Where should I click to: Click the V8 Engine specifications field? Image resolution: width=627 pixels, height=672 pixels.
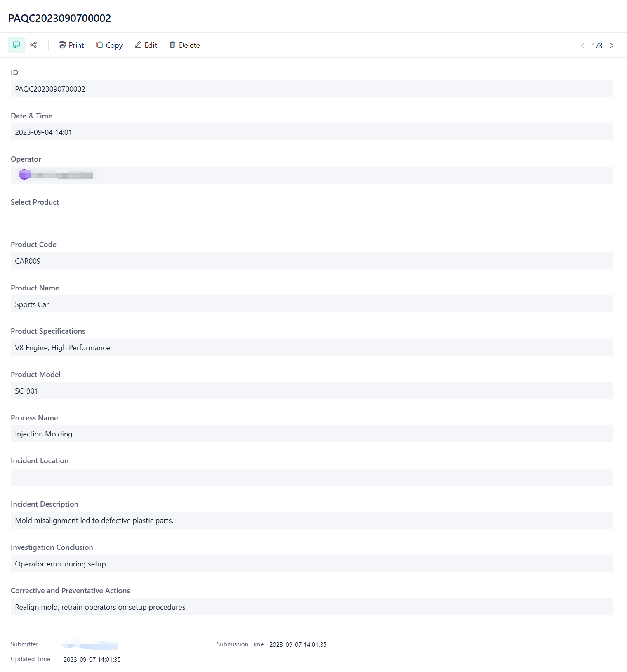point(311,347)
